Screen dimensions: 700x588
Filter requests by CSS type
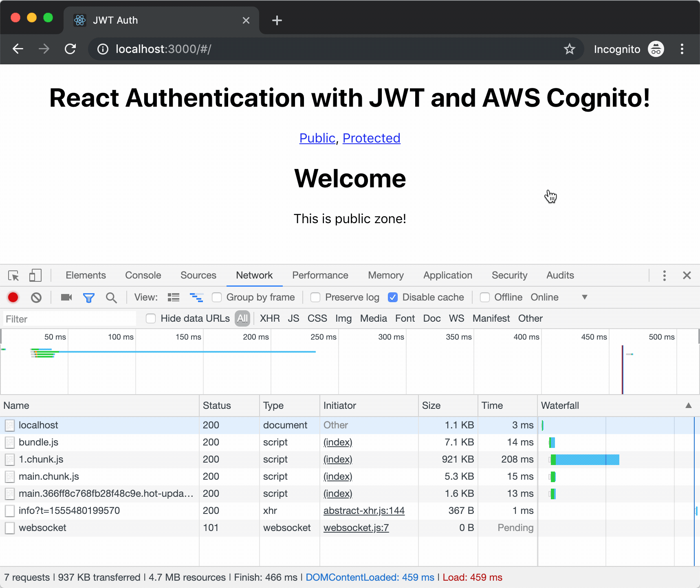click(317, 318)
